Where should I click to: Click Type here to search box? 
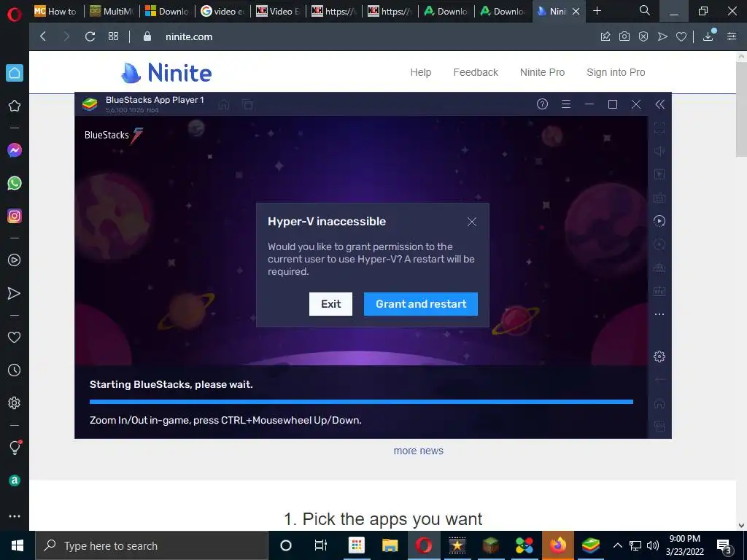tap(152, 545)
